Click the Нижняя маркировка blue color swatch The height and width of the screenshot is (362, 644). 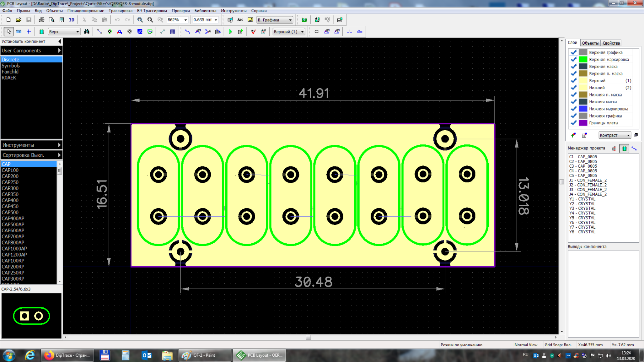click(x=583, y=109)
